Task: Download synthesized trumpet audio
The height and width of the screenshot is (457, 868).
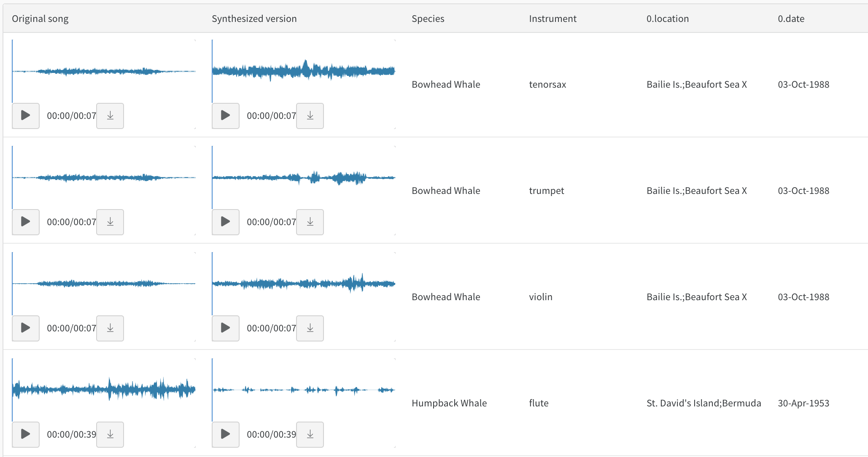Action: pos(310,222)
